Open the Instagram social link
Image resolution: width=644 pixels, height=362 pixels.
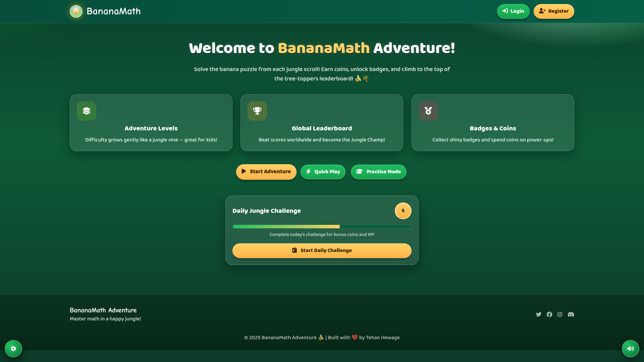coord(560,314)
